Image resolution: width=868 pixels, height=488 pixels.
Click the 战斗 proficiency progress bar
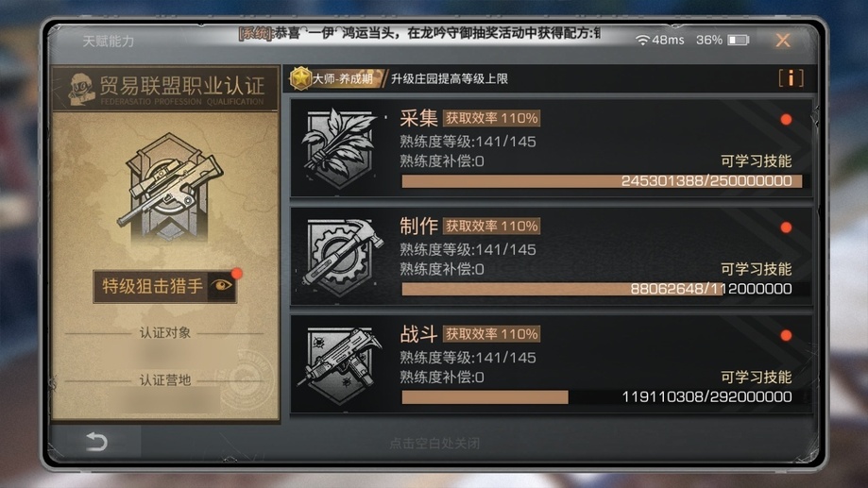pyautogui.click(x=602, y=396)
